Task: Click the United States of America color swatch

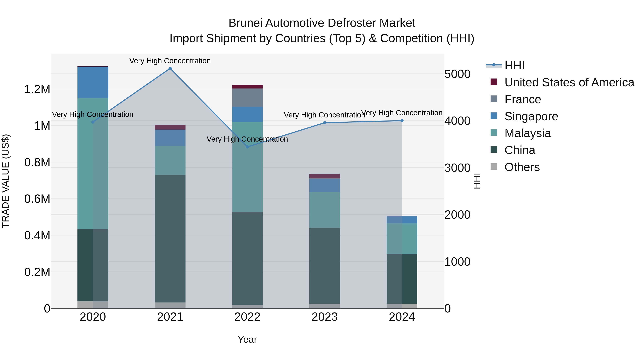Action: (x=494, y=82)
